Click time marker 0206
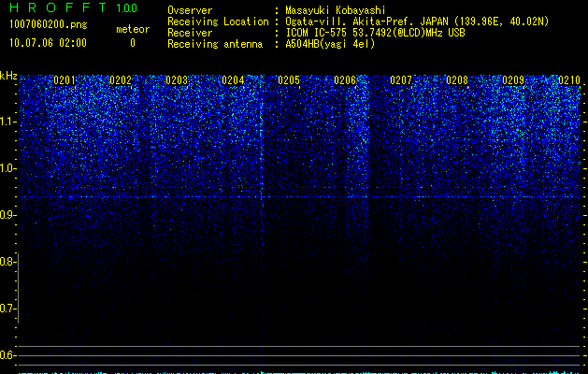The height and width of the screenshot is (374, 588). click(x=345, y=80)
